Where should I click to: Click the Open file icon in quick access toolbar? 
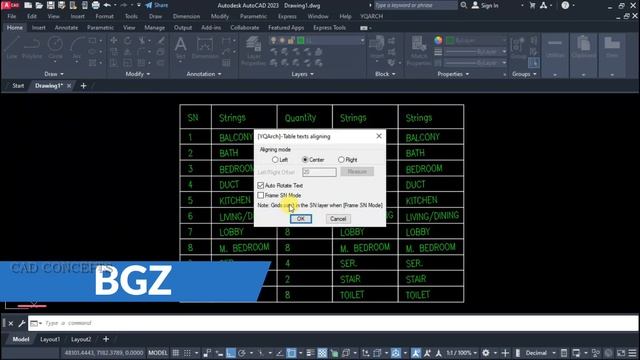click(39, 5)
